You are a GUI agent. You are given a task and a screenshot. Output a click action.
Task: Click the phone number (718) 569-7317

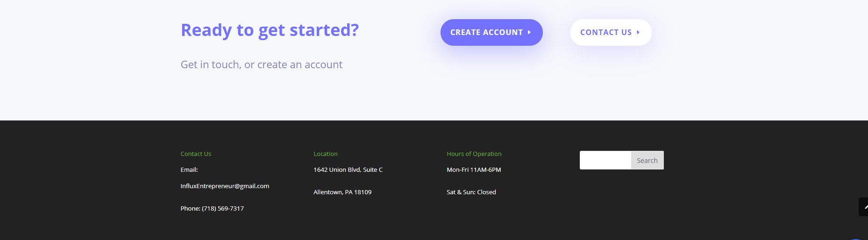pos(222,208)
